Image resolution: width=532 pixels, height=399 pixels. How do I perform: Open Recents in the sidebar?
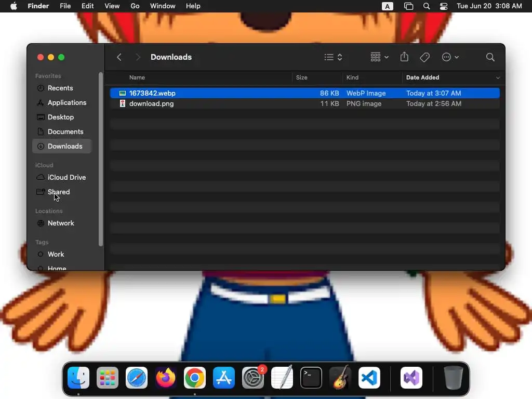60,88
